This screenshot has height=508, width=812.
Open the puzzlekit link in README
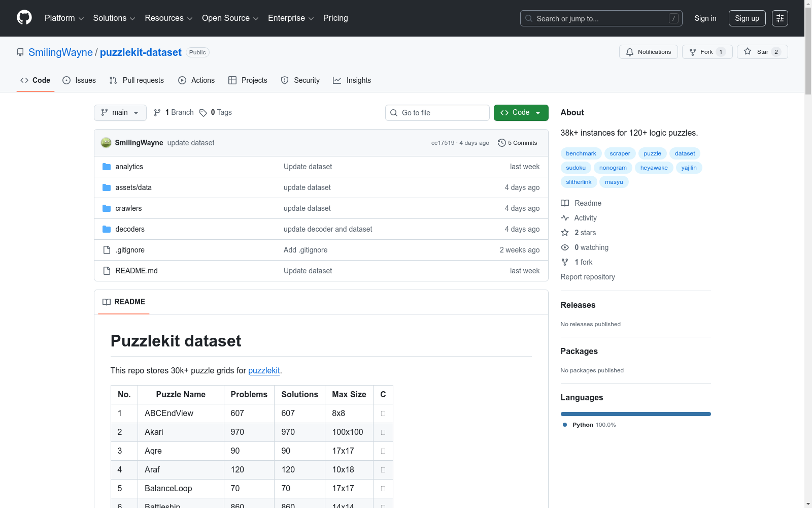point(264,371)
